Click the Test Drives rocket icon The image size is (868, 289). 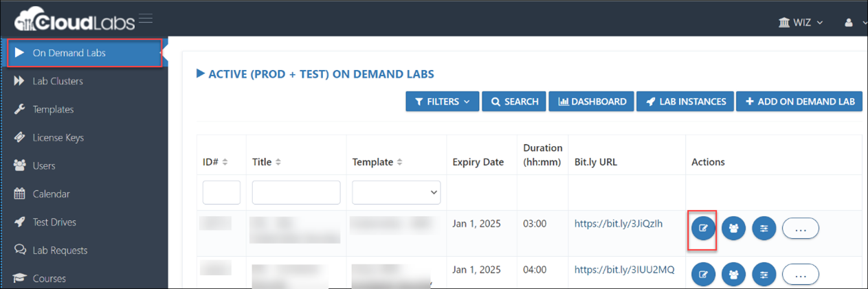tap(19, 222)
